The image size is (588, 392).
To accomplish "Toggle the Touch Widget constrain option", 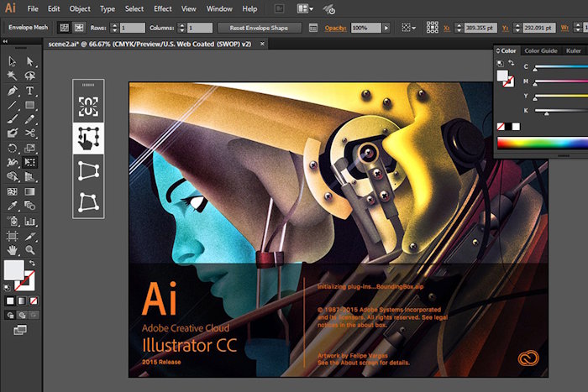I will [88, 107].
